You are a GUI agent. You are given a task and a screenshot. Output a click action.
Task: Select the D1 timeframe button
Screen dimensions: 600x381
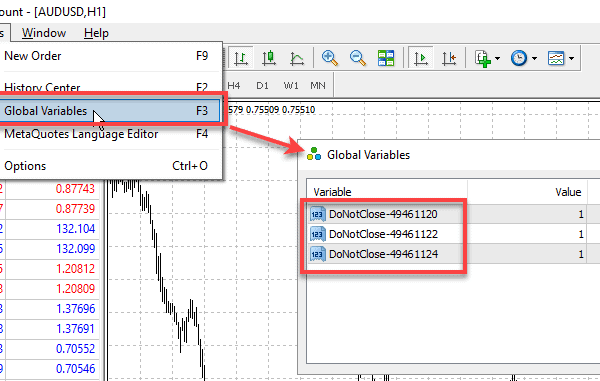pos(262,85)
